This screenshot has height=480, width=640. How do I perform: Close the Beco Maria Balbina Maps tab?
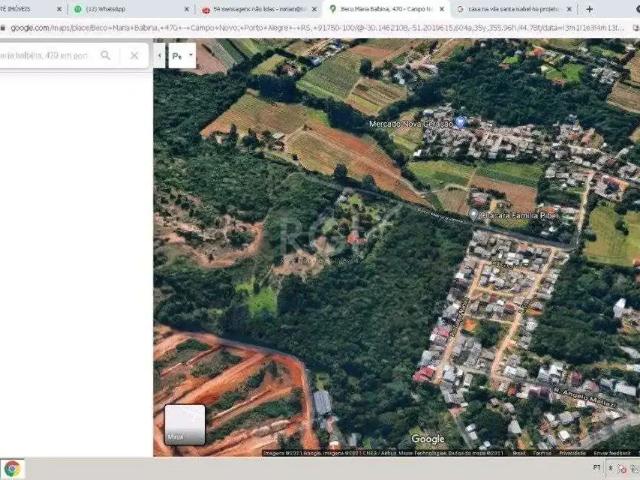[x=442, y=9]
